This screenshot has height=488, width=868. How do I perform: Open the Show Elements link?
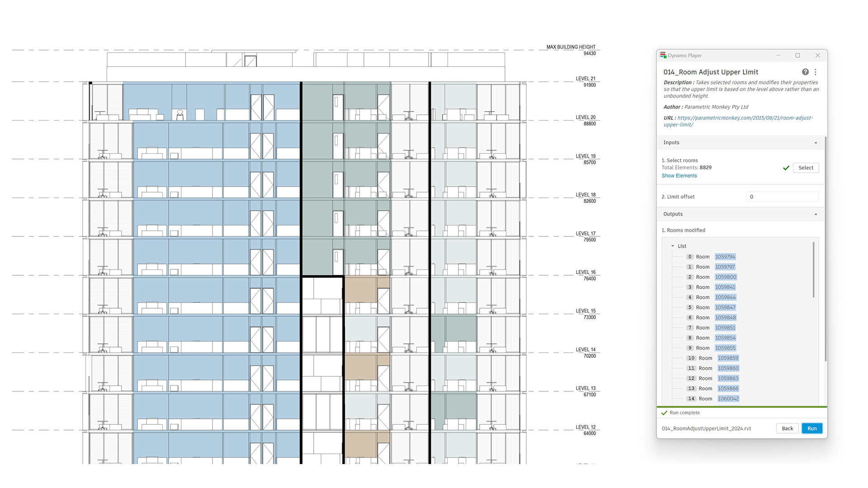pos(679,176)
